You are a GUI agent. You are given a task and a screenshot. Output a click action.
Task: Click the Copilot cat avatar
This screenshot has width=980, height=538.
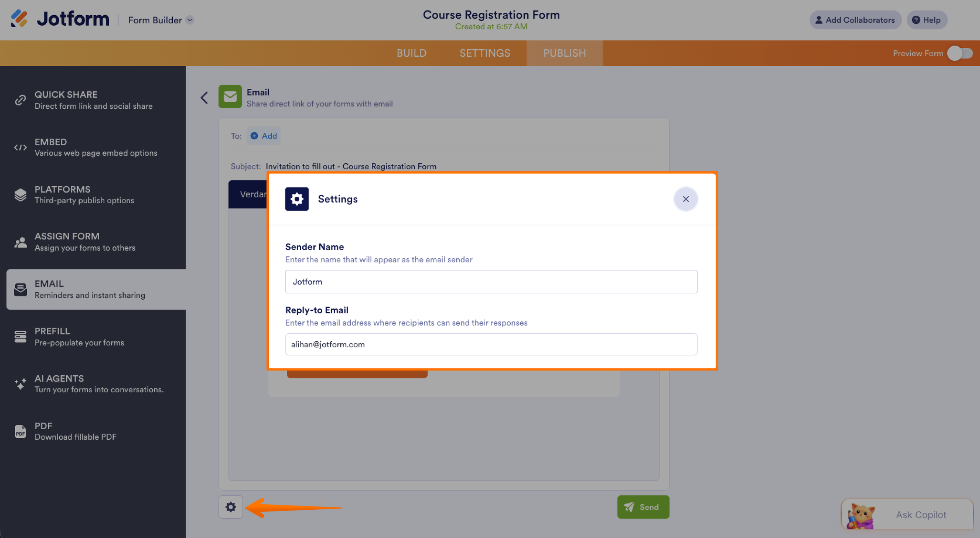861,516
